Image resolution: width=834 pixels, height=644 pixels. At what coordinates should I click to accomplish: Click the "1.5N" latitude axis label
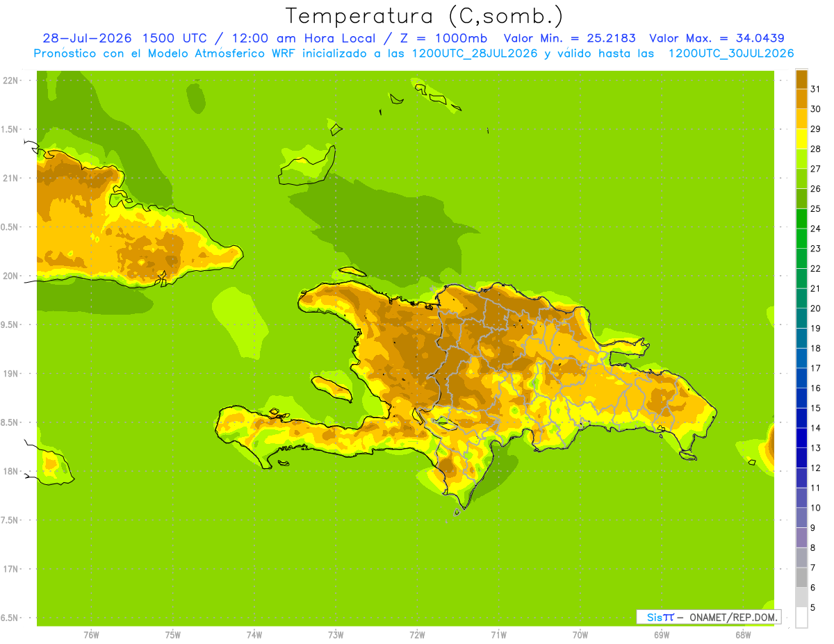(10, 129)
